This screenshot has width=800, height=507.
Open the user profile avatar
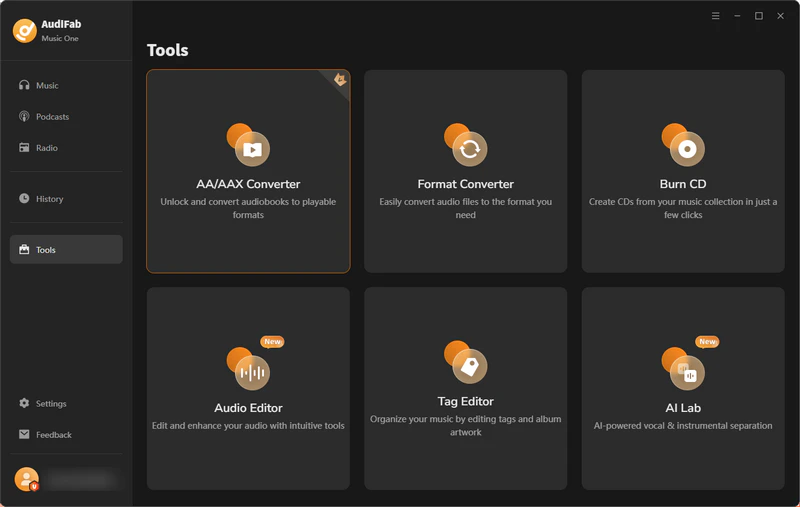[x=27, y=479]
